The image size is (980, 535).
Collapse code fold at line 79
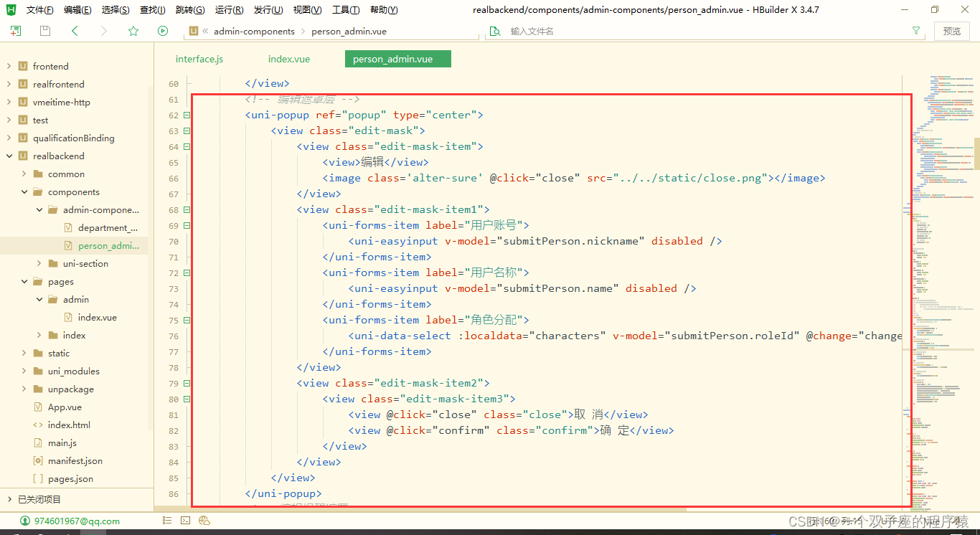point(187,384)
